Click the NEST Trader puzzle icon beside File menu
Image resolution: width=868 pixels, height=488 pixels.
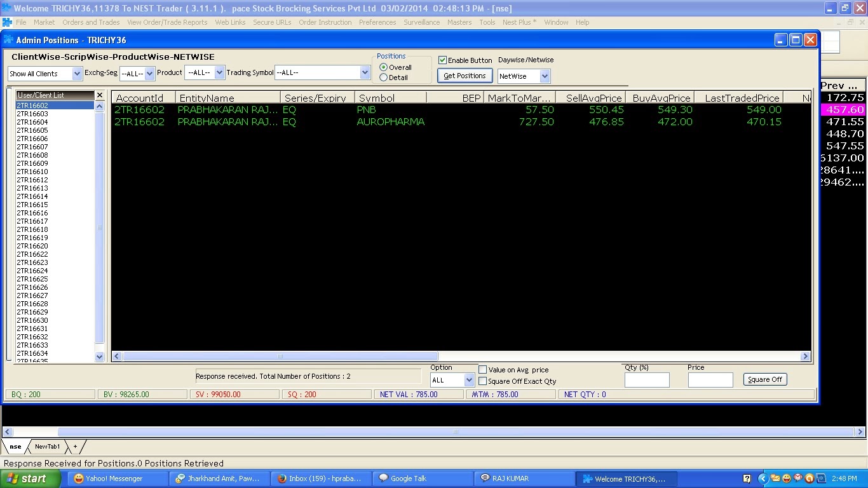coord(7,22)
